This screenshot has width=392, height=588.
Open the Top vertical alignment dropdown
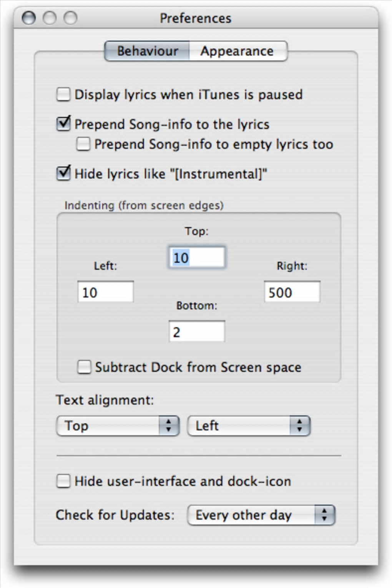pos(118,426)
